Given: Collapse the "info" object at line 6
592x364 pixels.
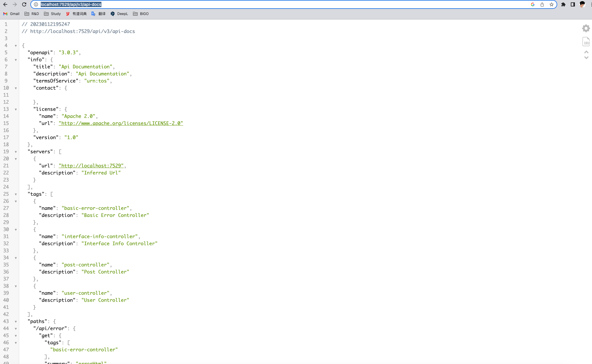Looking at the screenshot, I should pos(16,60).
